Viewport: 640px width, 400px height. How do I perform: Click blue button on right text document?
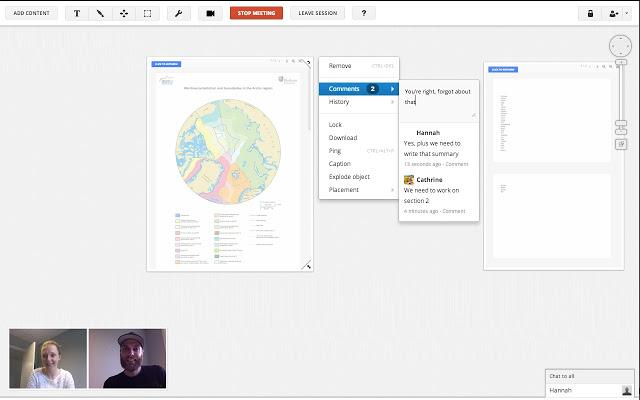[x=503, y=69]
